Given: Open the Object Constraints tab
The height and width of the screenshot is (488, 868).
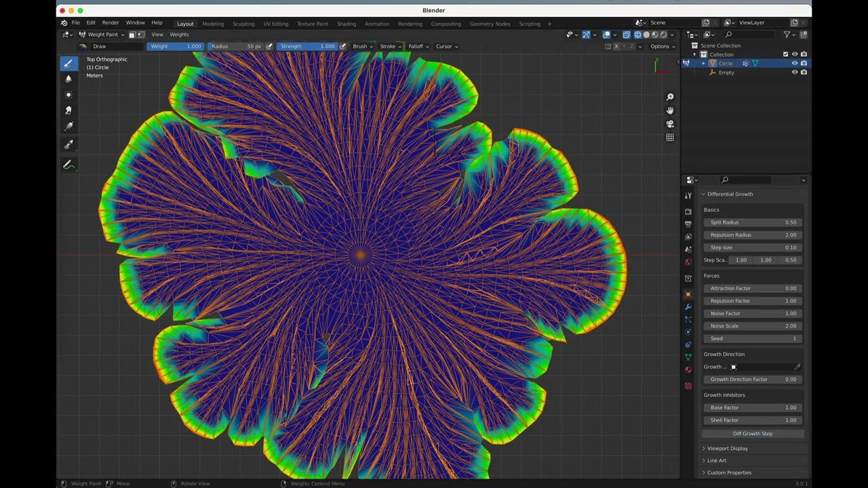Looking at the screenshot, I should (x=688, y=344).
